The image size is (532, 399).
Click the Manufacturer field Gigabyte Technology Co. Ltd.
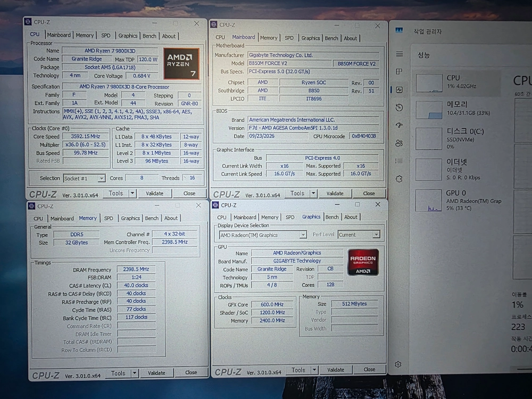313,55
